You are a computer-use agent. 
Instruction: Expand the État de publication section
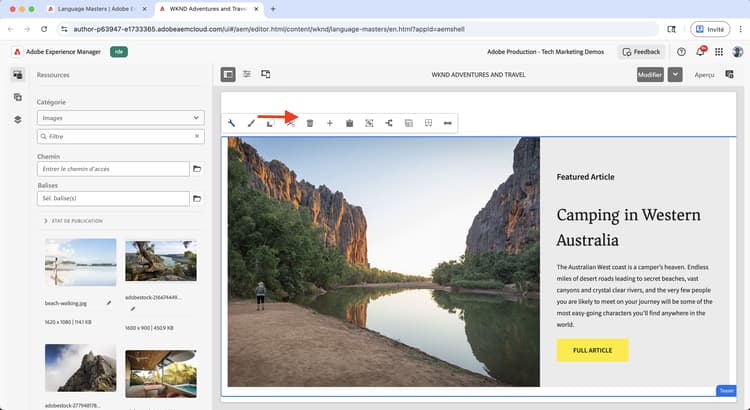tap(73, 221)
